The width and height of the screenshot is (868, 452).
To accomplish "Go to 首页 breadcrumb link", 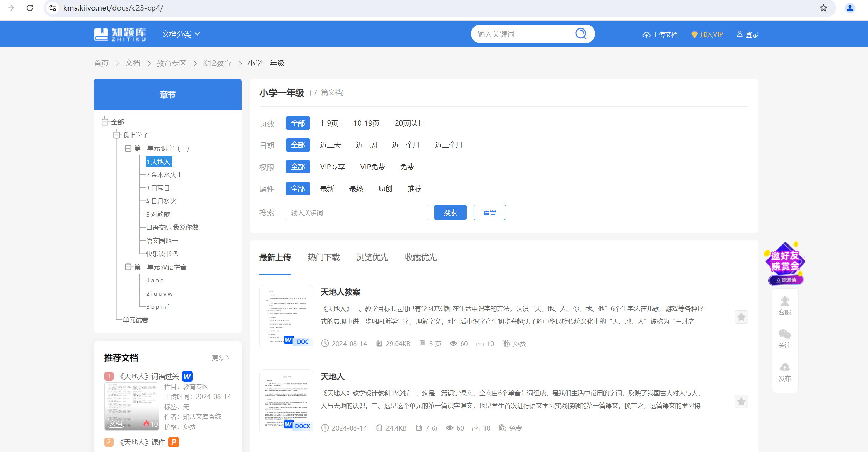I will pyautogui.click(x=101, y=63).
